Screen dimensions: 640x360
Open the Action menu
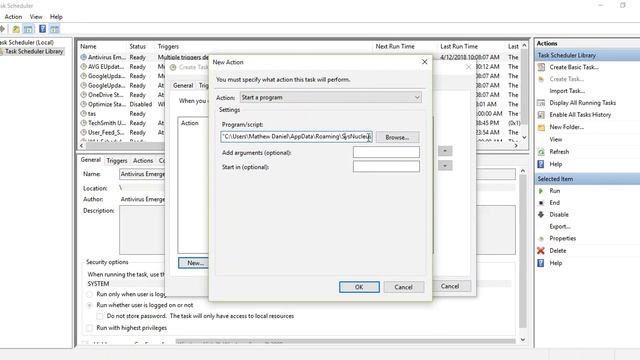click(13, 17)
